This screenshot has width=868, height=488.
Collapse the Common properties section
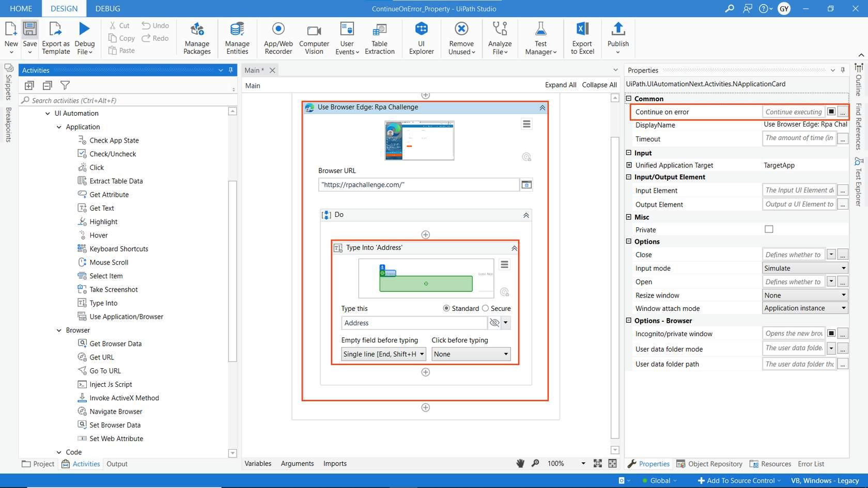click(x=628, y=99)
